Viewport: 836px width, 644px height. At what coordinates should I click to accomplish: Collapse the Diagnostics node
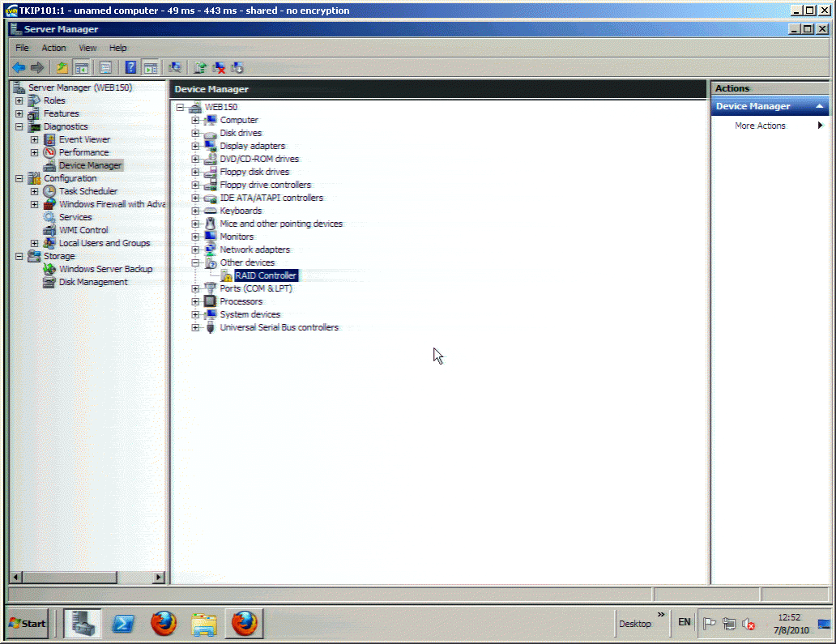pos(19,127)
